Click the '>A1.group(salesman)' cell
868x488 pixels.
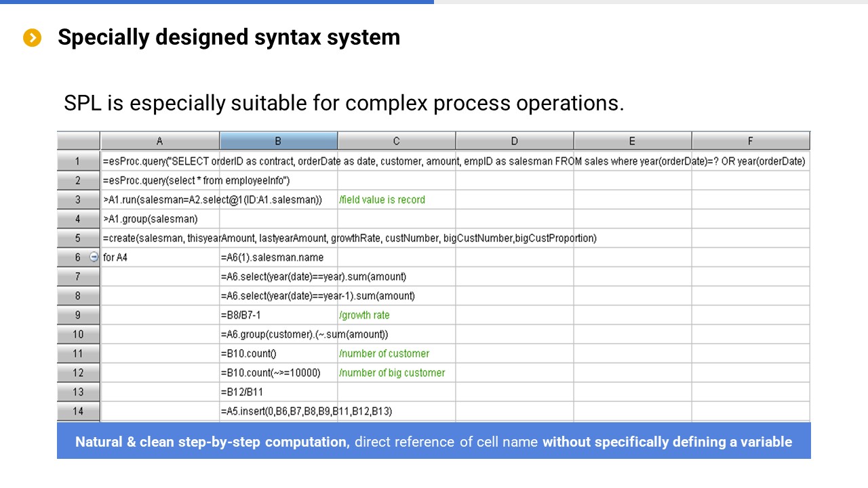pos(160,219)
